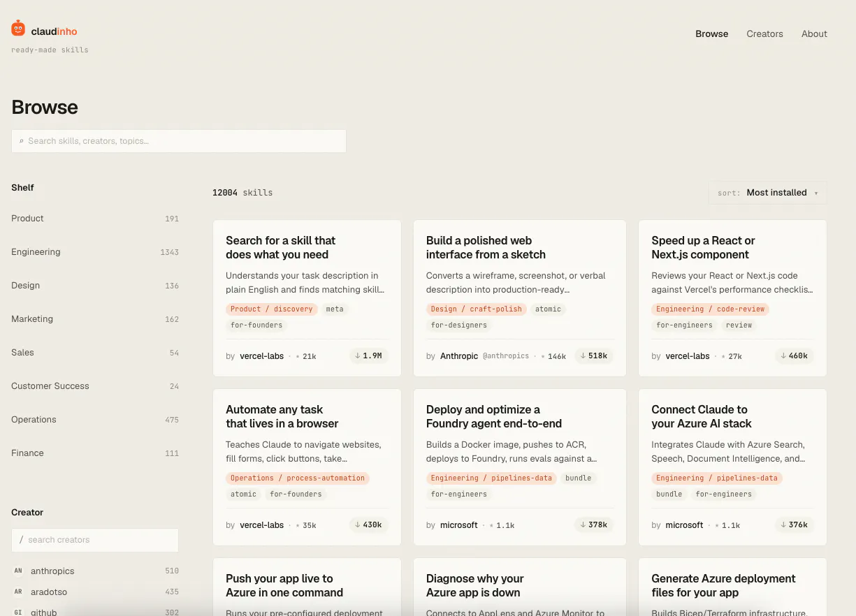
Task: Open the Creators navigation item
Action: point(764,34)
